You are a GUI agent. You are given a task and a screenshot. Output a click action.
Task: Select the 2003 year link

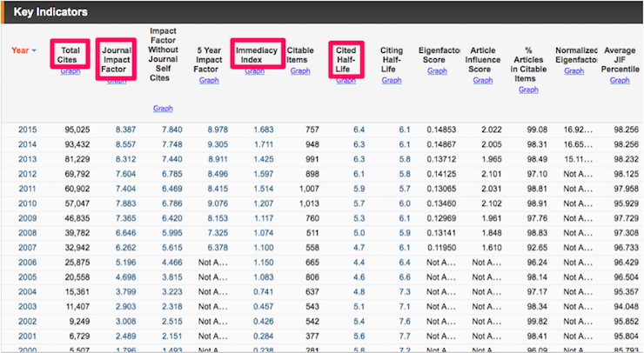tap(27, 307)
